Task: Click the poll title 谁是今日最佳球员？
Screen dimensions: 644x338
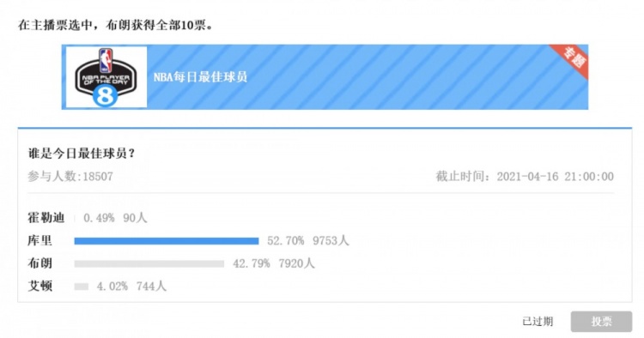Action: point(82,154)
